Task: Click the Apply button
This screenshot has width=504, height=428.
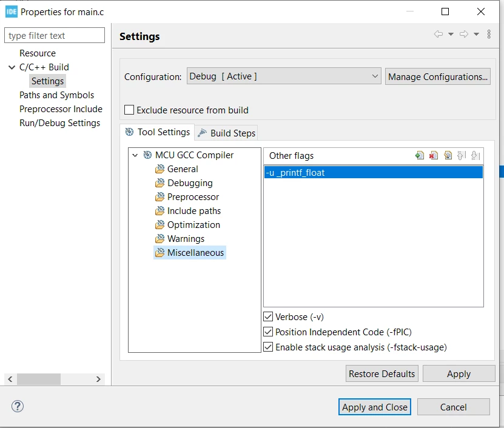Action: tap(459, 373)
